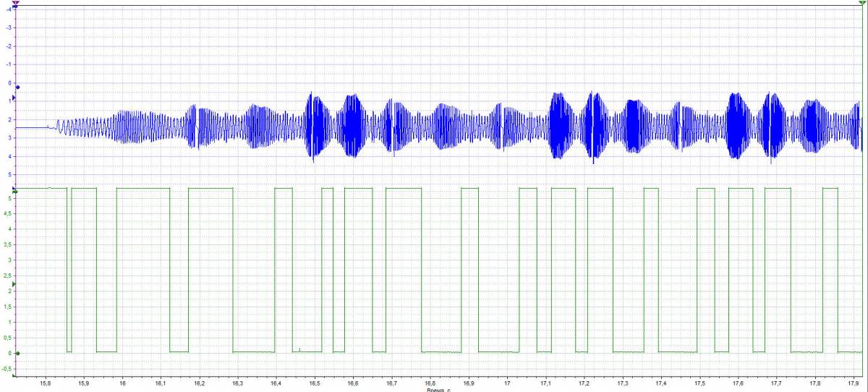This screenshot has height=392, width=868.
Task: Click the 16 label on the time axis
Action: click(122, 383)
